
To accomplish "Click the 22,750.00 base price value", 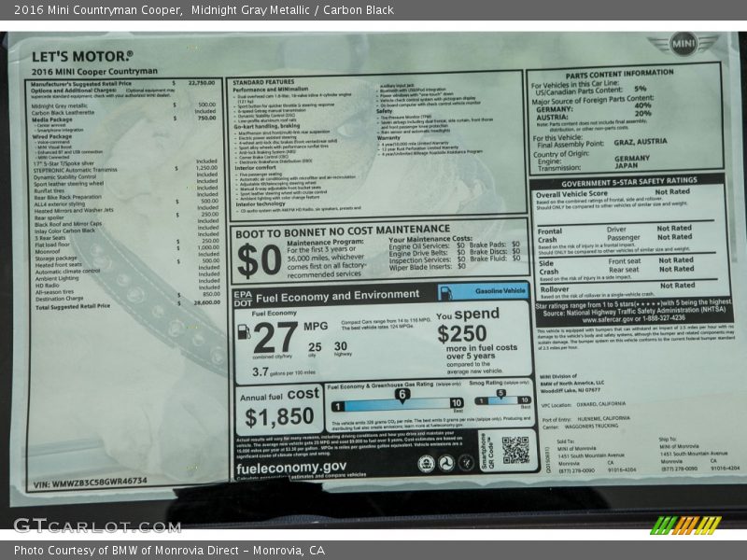I will coord(202,83).
